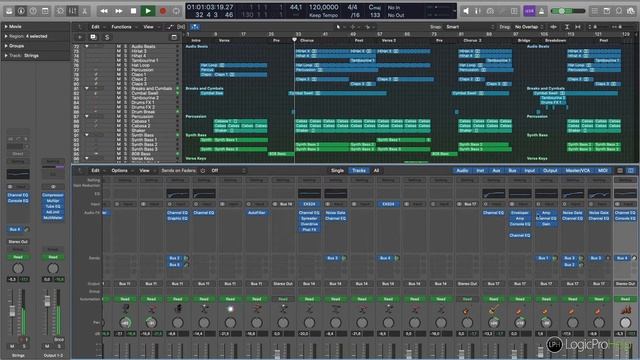Toggle the Inspector button in control bar
Image resolution: width=640 pixels, height=360 pixels.
[21, 11]
